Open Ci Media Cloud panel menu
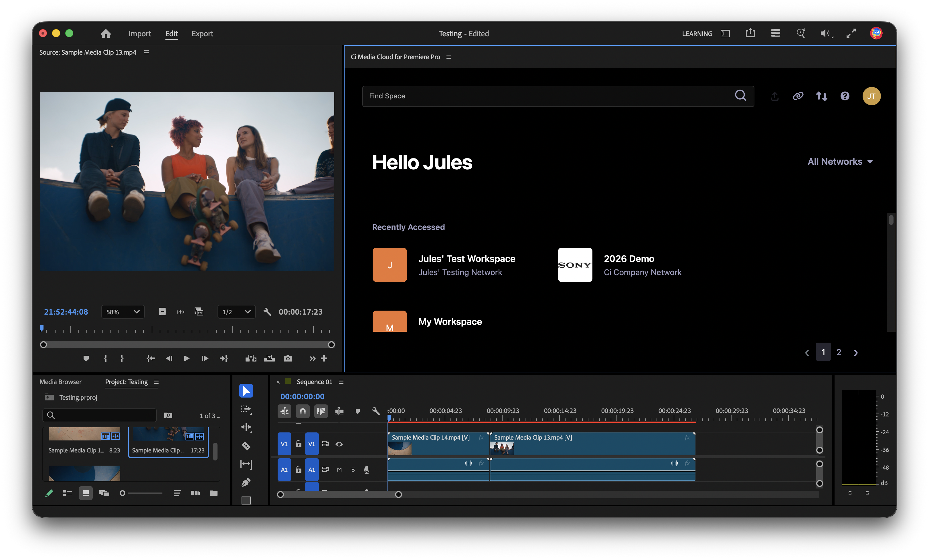The width and height of the screenshot is (929, 560). point(448,57)
